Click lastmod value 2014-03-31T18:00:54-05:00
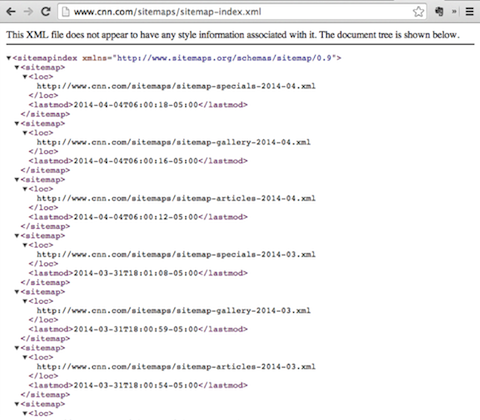Viewport: 480px width, 420px height. tap(136, 385)
